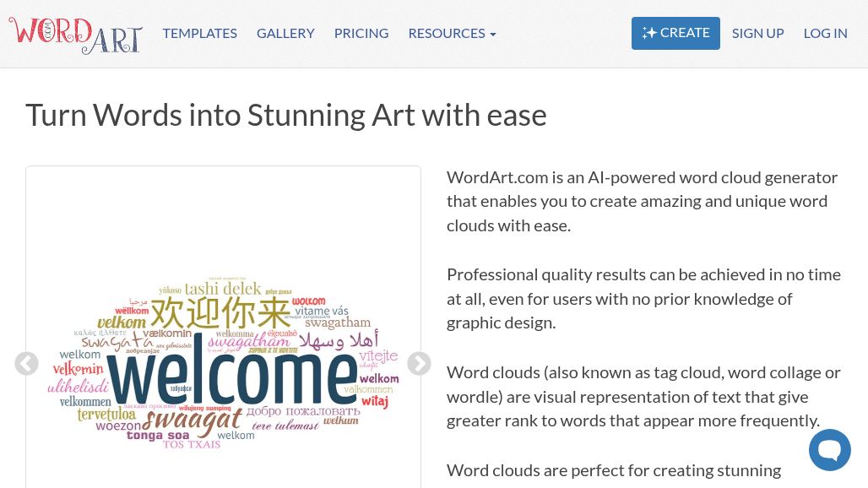Select the left chevron beside the word cloud

coord(26,363)
